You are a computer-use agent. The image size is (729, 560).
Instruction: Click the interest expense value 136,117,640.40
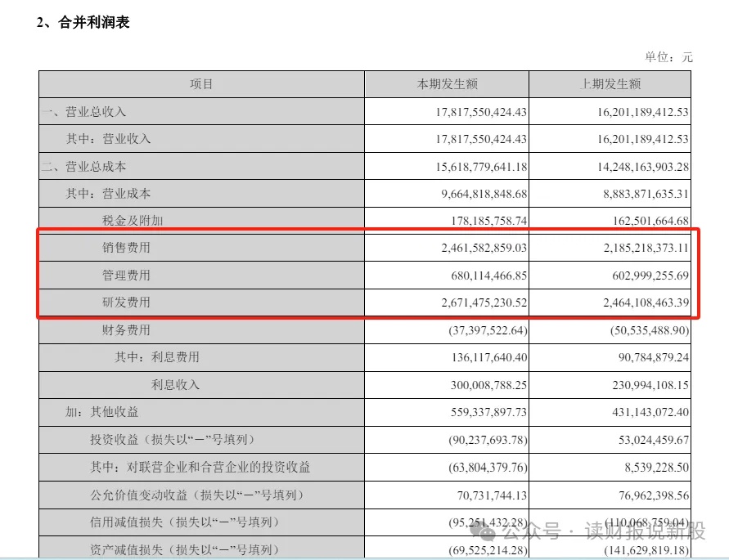click(x=489, y=357)
